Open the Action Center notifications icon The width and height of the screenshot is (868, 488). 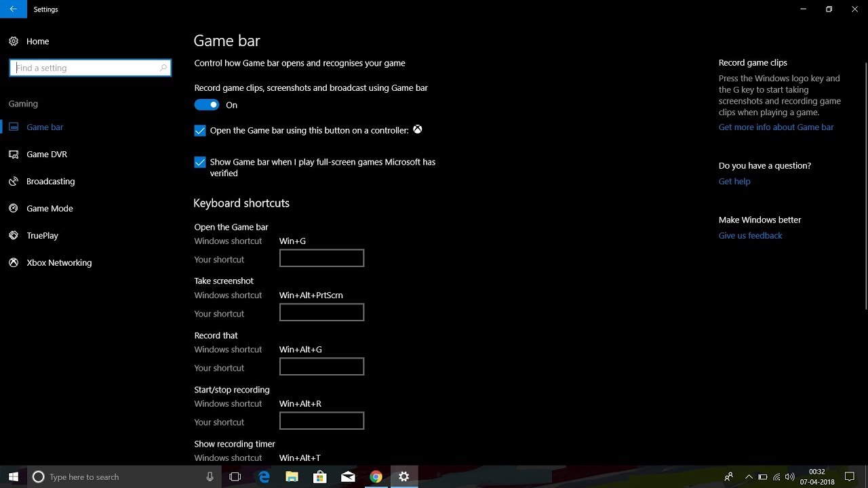click(x=850, y=476)
